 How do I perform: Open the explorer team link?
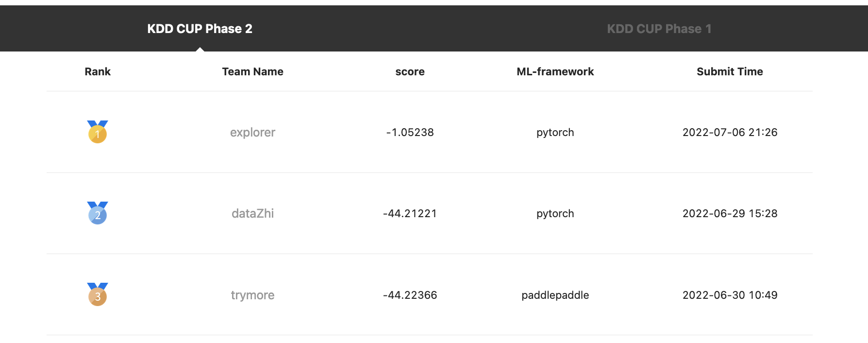[x=252, y=132]
